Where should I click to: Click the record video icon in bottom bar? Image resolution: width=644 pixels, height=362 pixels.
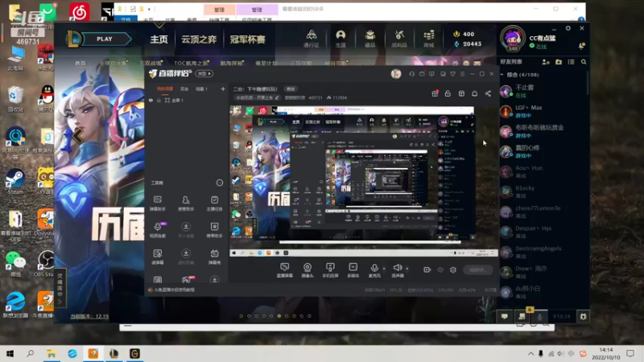pyautogui.click(x=427, y=269)
